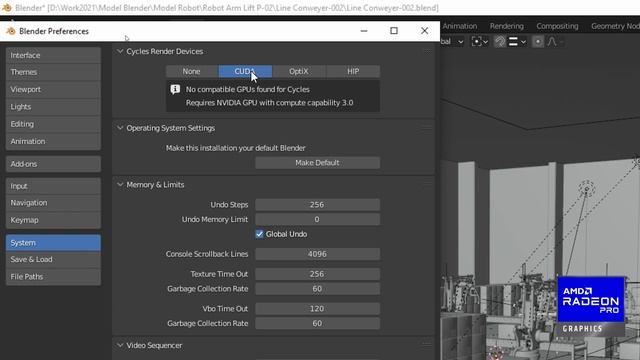This screenshot has height=360, width=640.
Task: Click the Console Scrollback Lines field
Action: [x=318, y=254]
